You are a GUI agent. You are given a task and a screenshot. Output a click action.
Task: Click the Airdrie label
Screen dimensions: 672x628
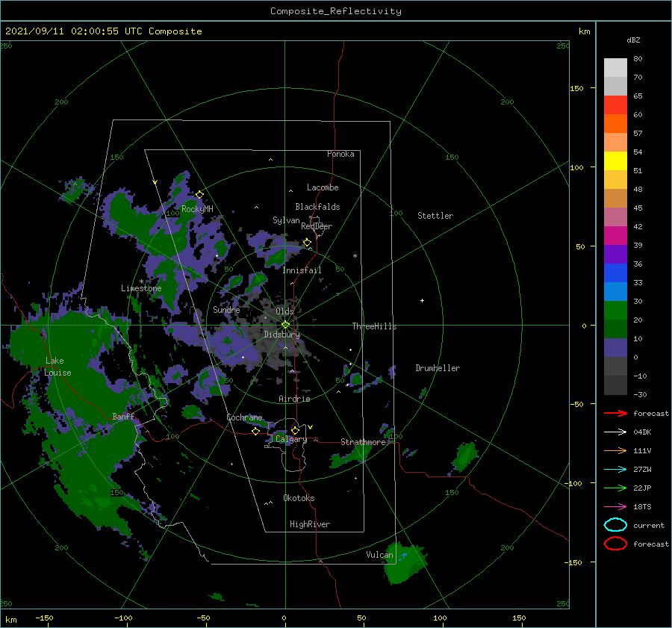click(294, 399)
